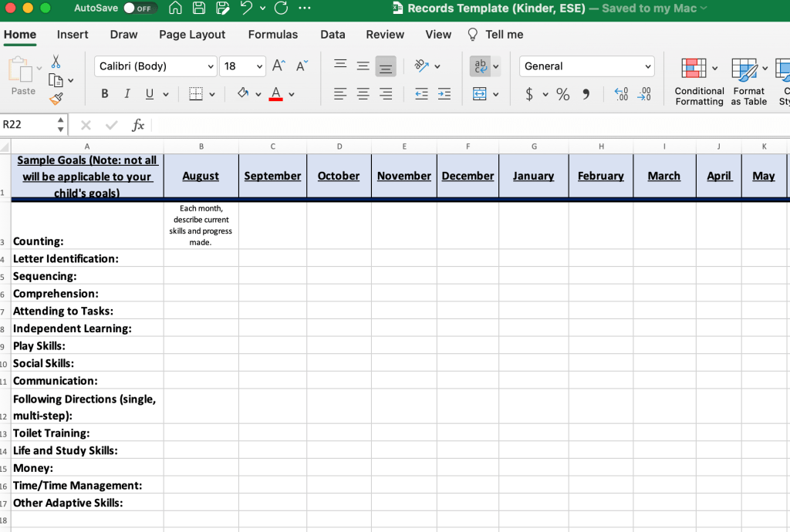Viewport: 790px width, 532px height.
Task: Click the Increase Font Size icon
Action: pos(279,66)
